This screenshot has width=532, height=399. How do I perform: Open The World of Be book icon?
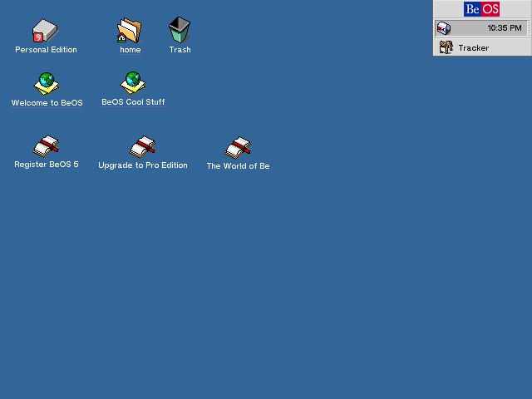point(239,148)
